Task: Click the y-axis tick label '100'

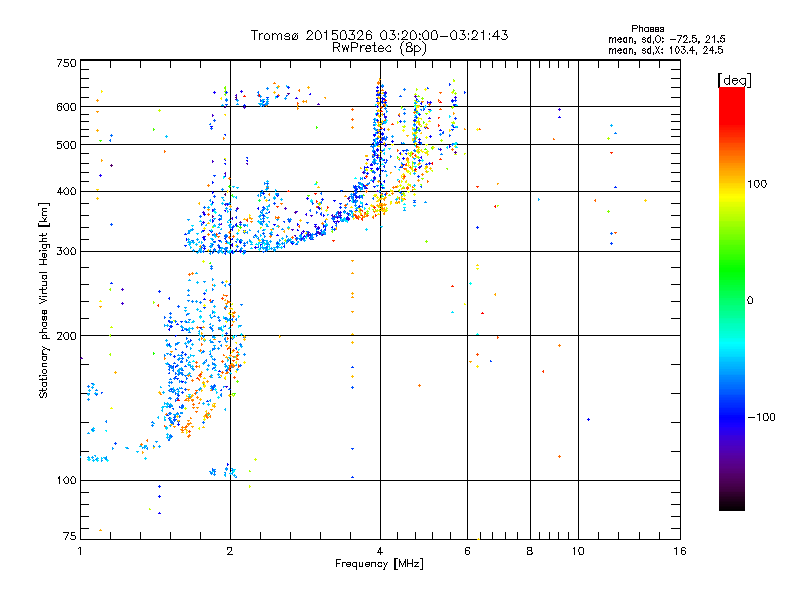Action: click(x=66, y=481)
